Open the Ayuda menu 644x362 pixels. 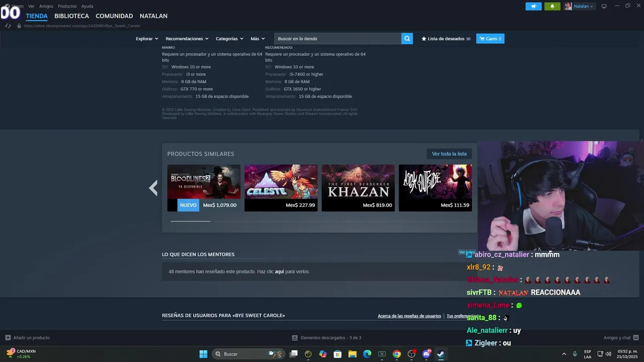87,6
